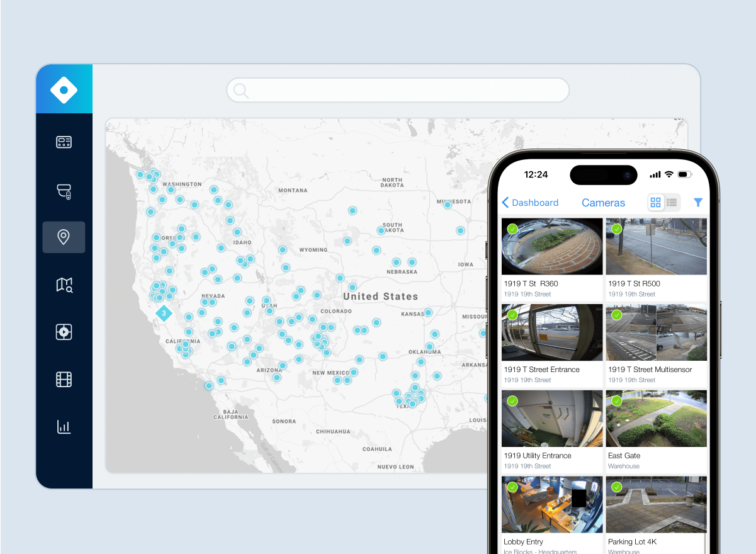Click the diamond logo in sidebar header
The height and width of the screenshot is (554, 756).
click(x=64, y=90)
